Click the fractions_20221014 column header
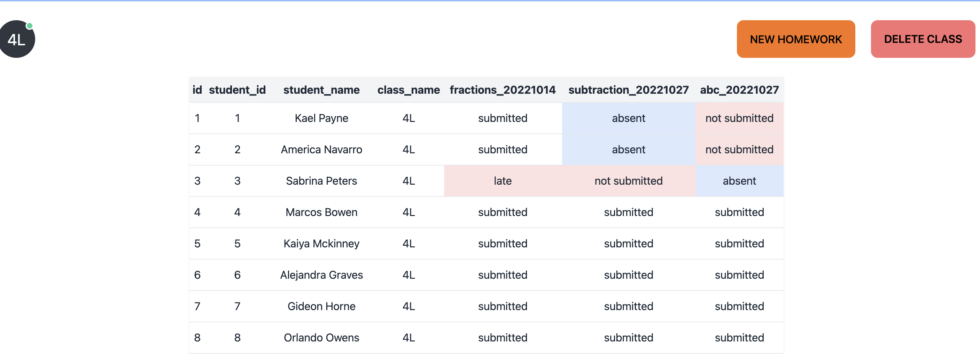The height and width of the screenshot is (354, 980). coord(502,90)
